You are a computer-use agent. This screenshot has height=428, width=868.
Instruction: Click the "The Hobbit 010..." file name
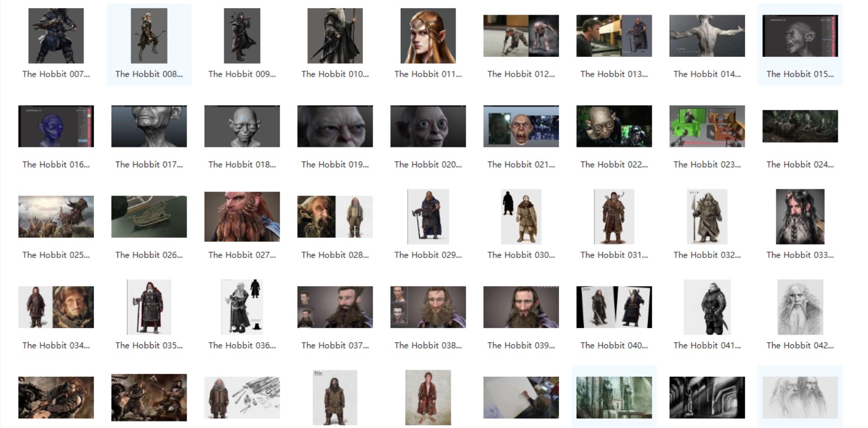click(335, 74)
